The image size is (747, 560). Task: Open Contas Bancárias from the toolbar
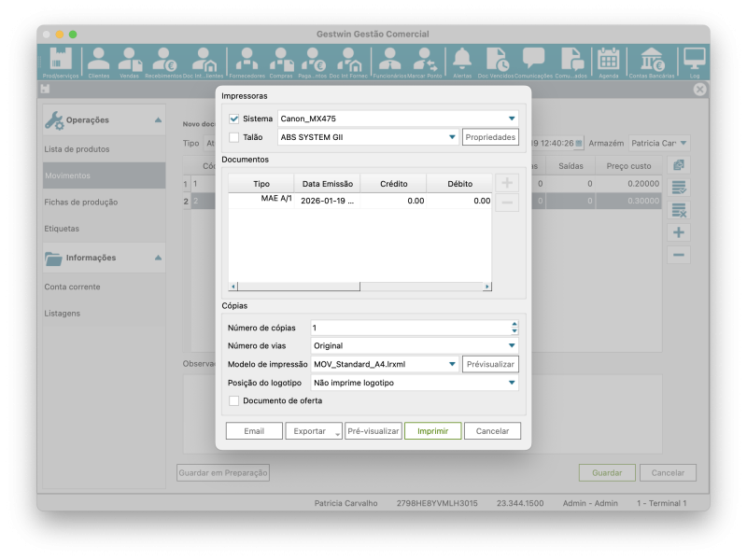click(x=652, y=62)
